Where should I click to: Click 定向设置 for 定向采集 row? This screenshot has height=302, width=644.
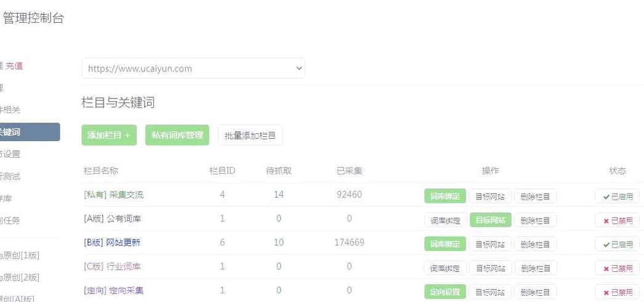click(445, 292)
